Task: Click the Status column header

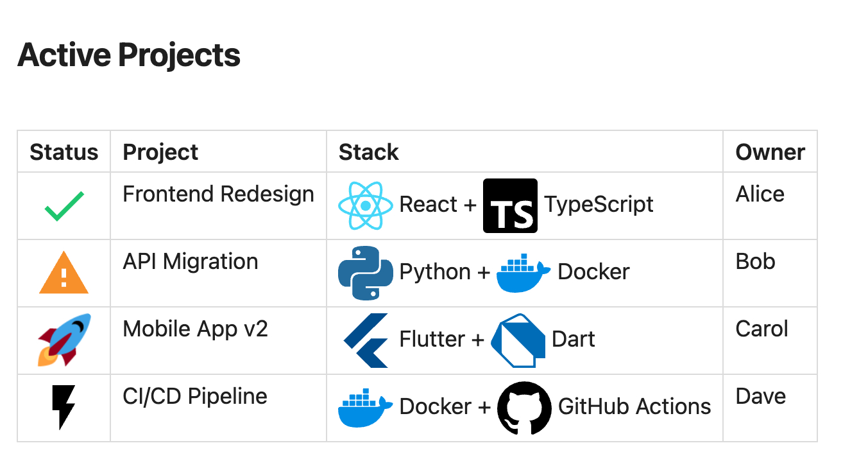Action: pyautogui.click(x=64, y=152)
